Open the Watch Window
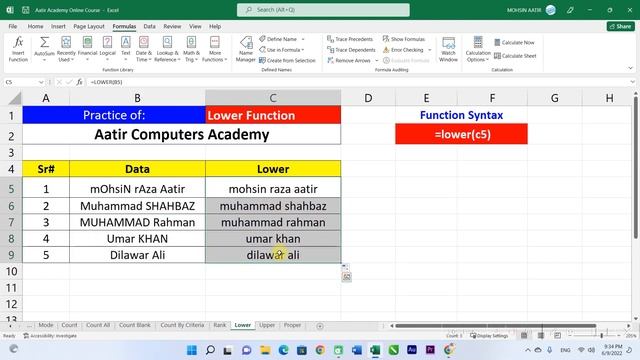The image size is (640, 360). coord(448,49)
